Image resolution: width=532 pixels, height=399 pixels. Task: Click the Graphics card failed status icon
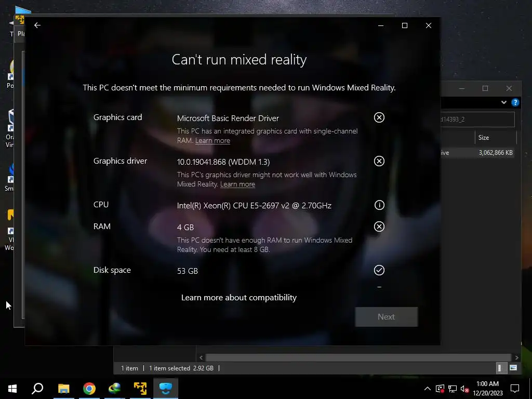(x=379, y=117)
